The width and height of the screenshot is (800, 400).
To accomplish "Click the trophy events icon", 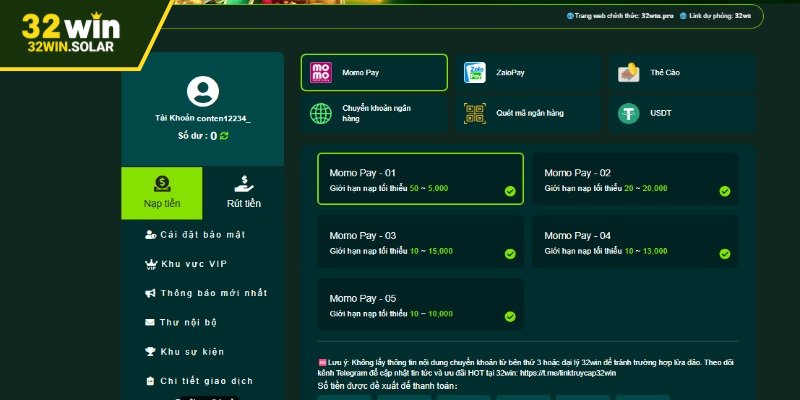I will (151, 352).
